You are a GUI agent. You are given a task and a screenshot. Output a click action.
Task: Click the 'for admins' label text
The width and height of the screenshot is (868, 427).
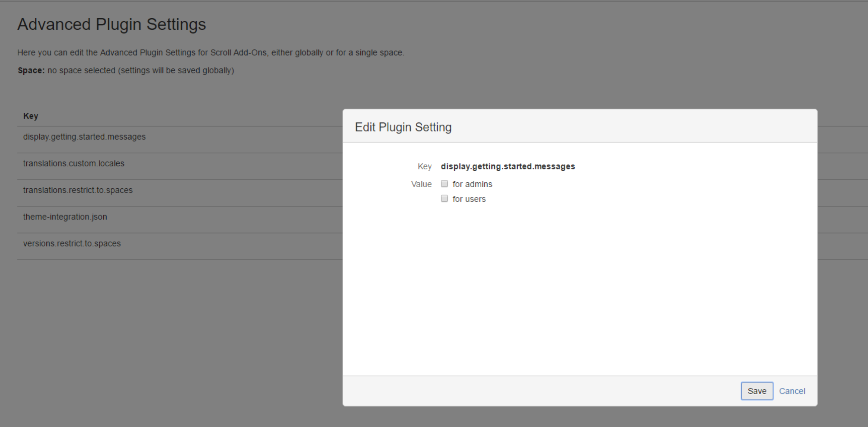472,184
